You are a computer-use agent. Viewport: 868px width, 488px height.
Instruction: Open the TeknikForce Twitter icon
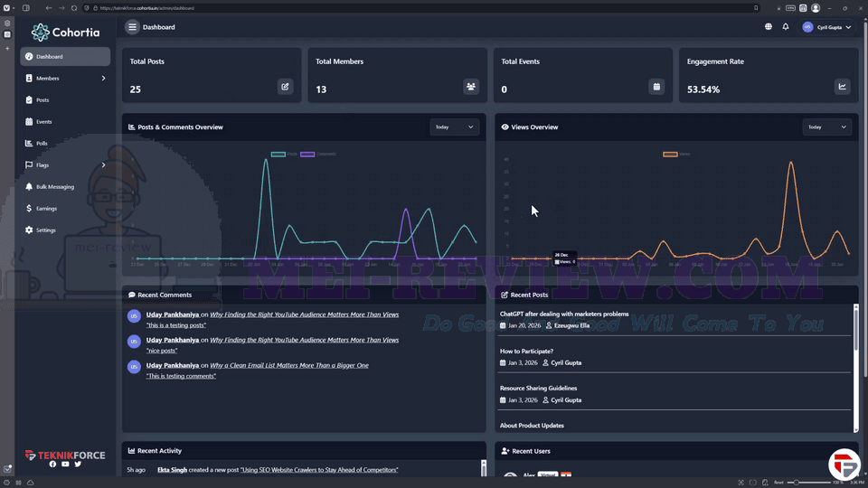(x=78, y=465)
